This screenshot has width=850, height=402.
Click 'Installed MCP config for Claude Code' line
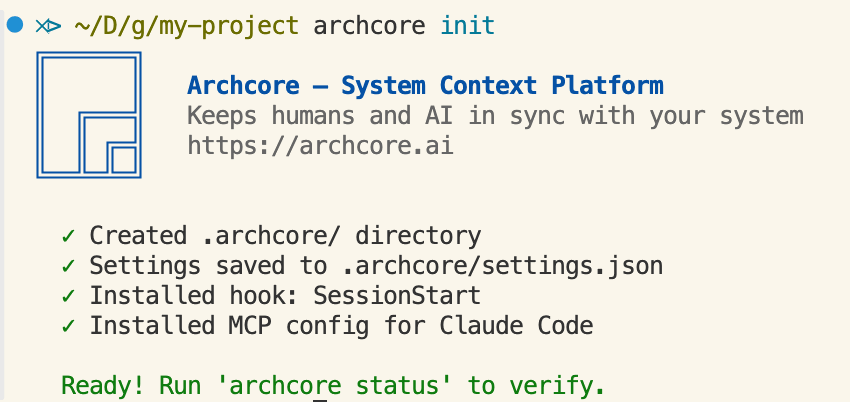point(342,326)
